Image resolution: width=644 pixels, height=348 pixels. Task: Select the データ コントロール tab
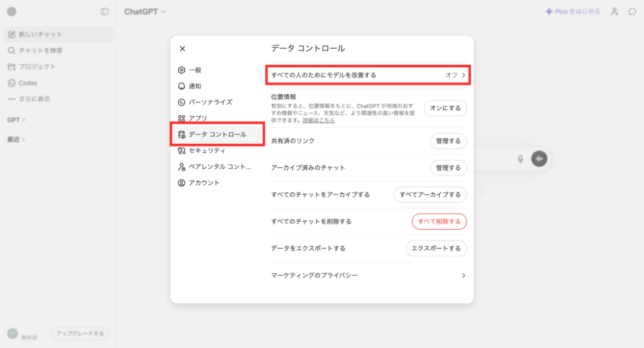[x=217, y=134]
